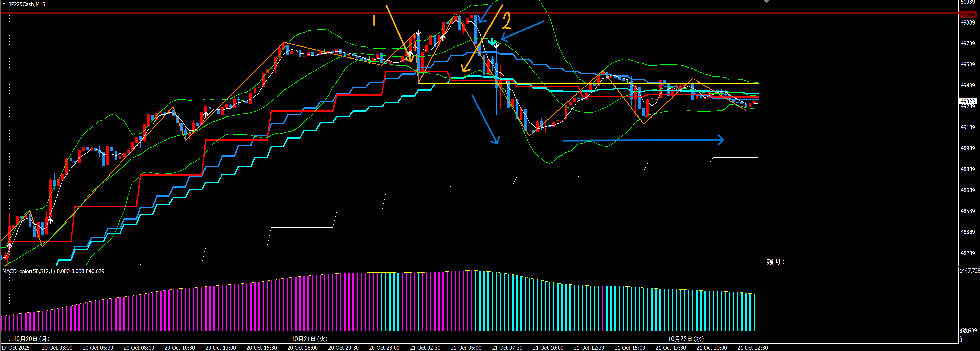Select the dark red horizontal line
The image size is (980, 351).
coord(190,13)
